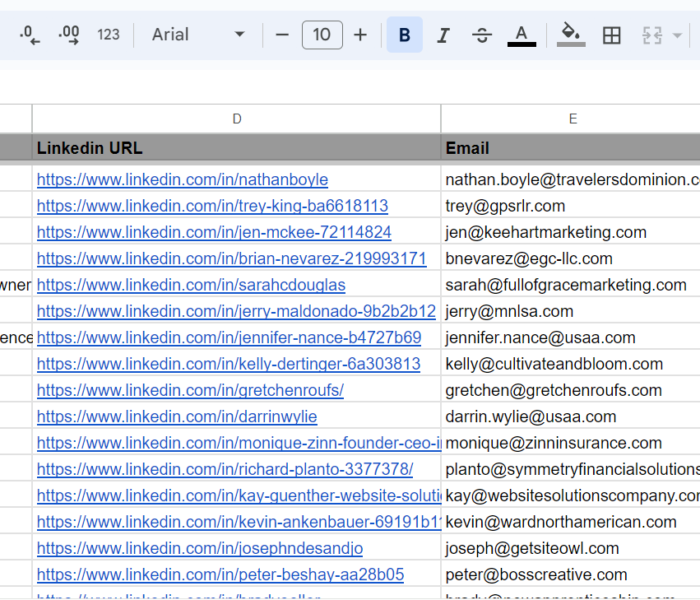This screenshot has width=700, height=600.
Task: Open the darrinwylie LinkedIn link
Action: (x=177, y=417)
